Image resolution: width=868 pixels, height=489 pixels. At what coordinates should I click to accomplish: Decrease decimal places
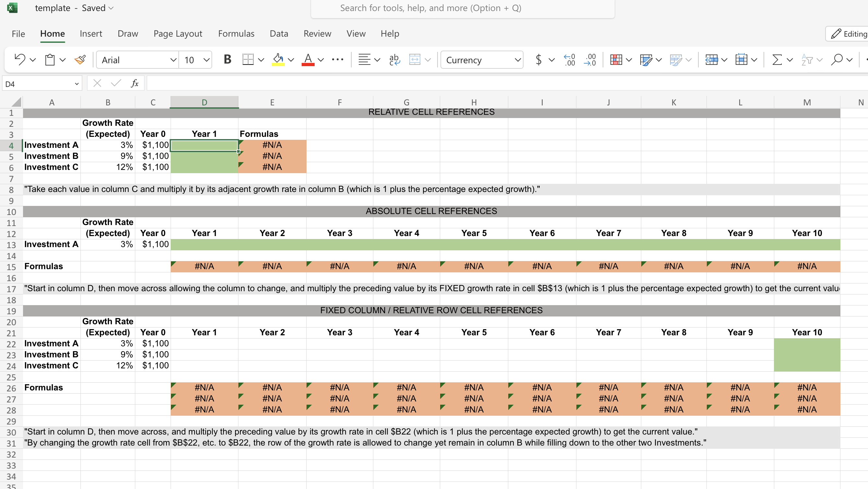590,60
